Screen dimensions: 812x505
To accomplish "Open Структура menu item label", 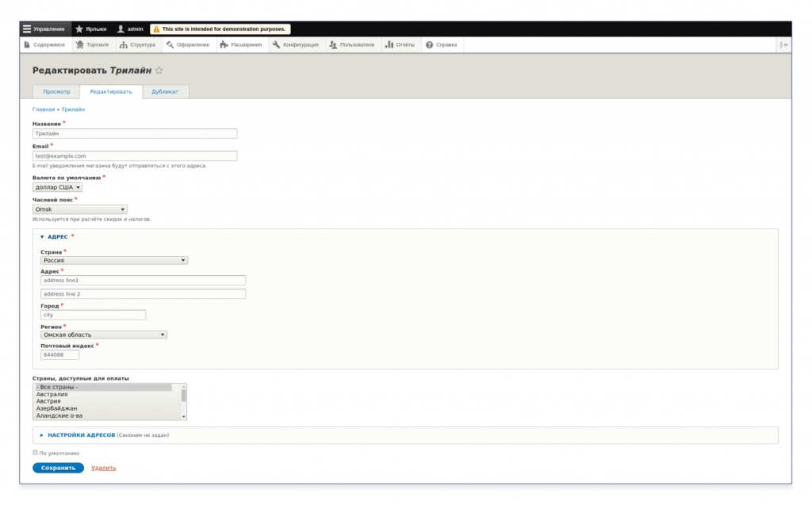I will (143, 44).
